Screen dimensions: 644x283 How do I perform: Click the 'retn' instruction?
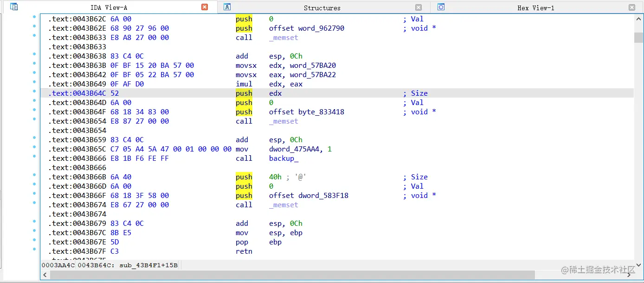pos(244,251)
